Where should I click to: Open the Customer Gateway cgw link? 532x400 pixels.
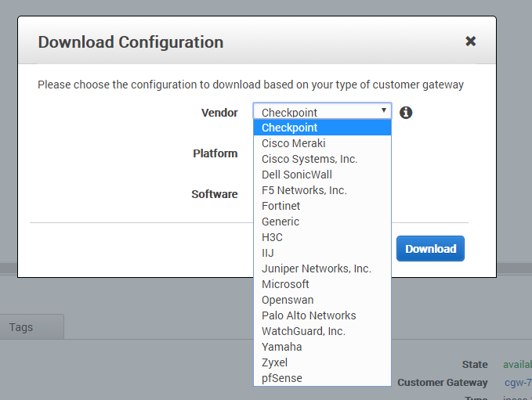tap(518, 382)
